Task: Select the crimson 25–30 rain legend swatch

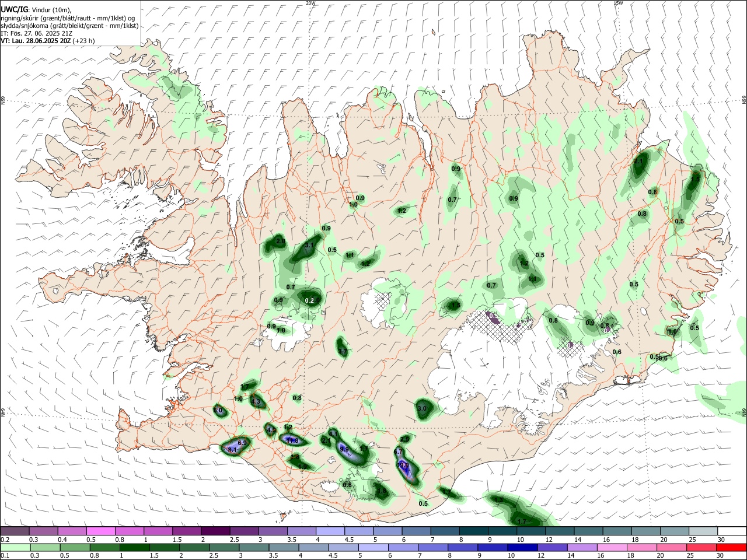Action: [x=702, y=547]
